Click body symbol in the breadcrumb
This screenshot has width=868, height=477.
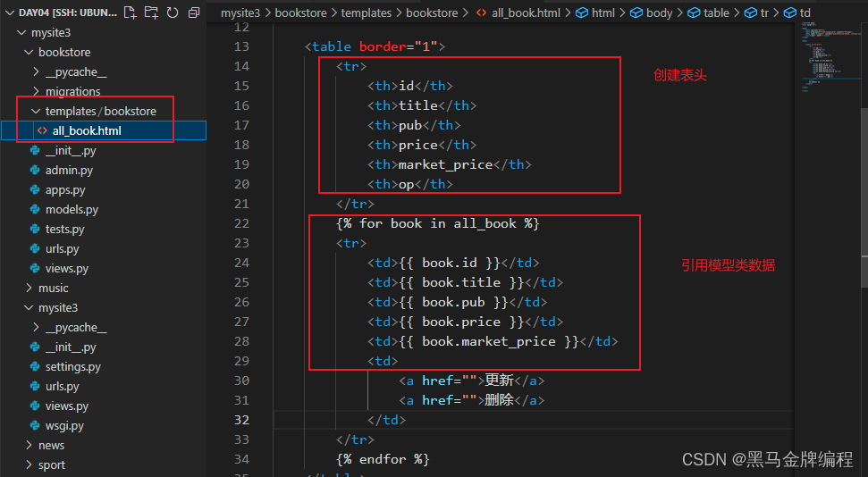659,13
